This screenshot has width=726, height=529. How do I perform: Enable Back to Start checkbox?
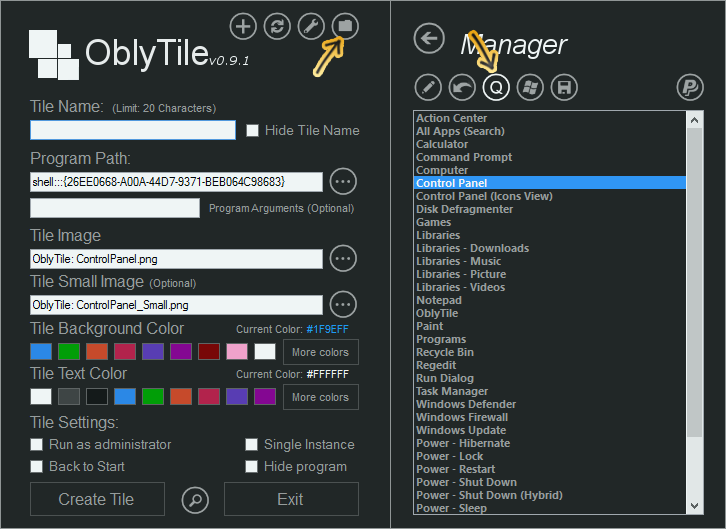37,467
